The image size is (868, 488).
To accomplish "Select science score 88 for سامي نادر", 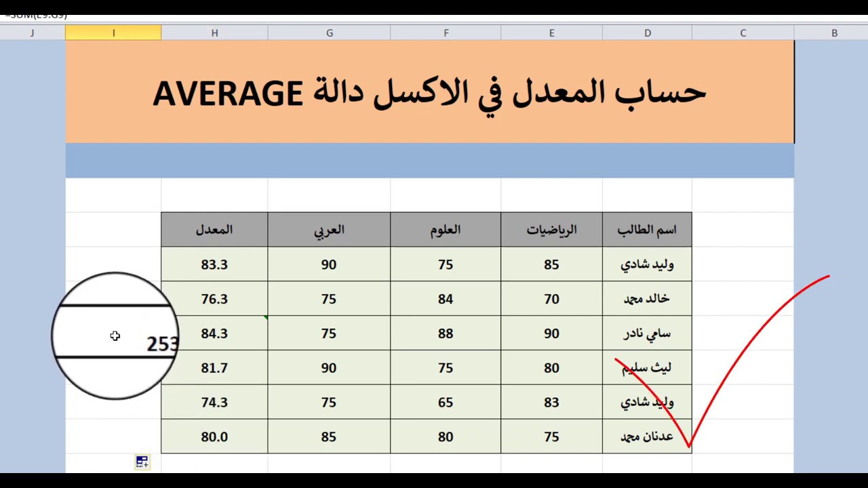I will click(x=446, y=333).
